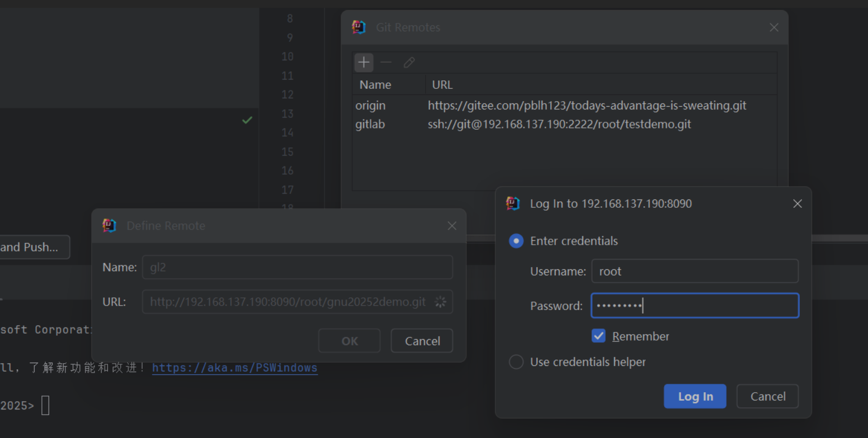
Task: Close the Git Remotes dialog
Action: pyautogui.click(x=774, y=27)
